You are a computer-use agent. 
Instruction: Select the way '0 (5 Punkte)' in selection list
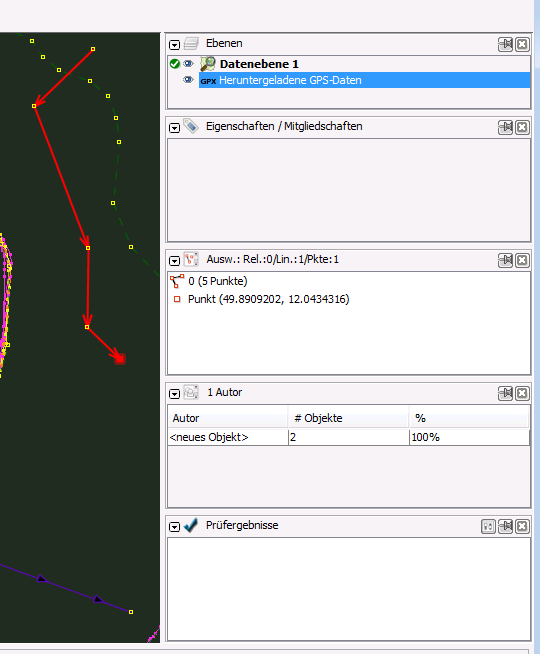click(217, 282)
